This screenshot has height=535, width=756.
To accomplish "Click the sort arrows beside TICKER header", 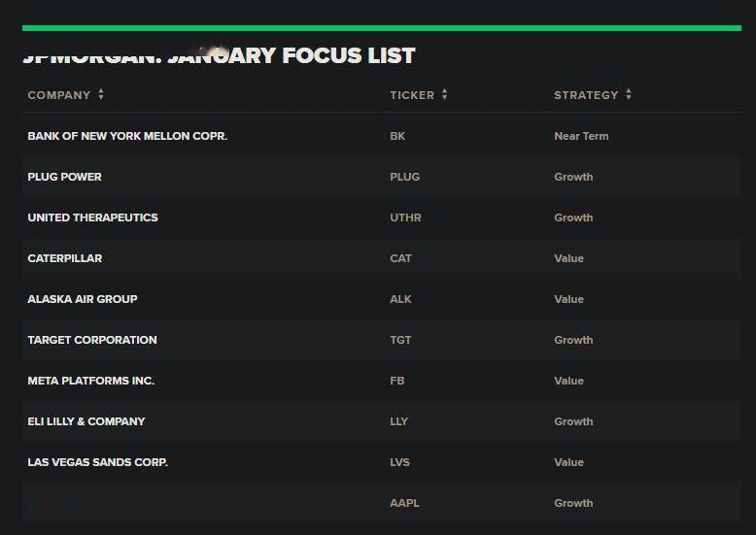I will click(x=444, y=95).
